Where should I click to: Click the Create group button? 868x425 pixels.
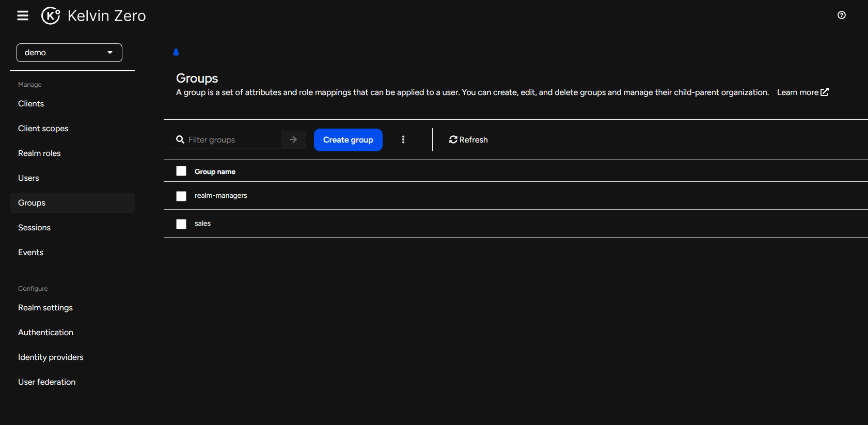(x=348, y=140)
